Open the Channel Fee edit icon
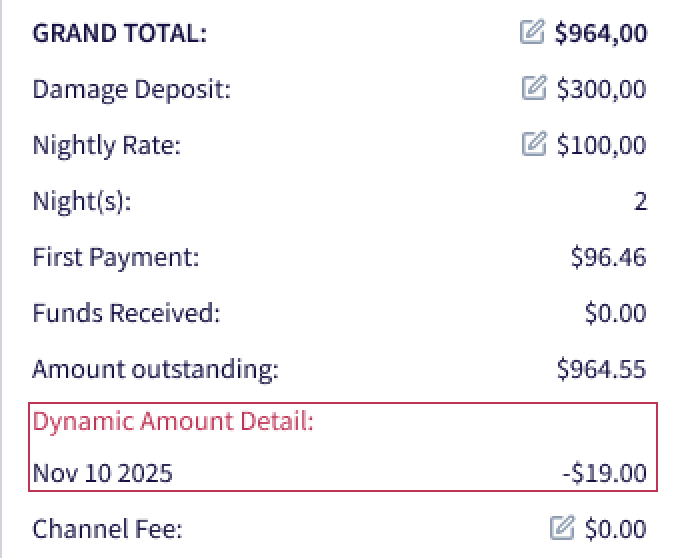The height and width of the screenshot is (558, 680). [562, 527]
